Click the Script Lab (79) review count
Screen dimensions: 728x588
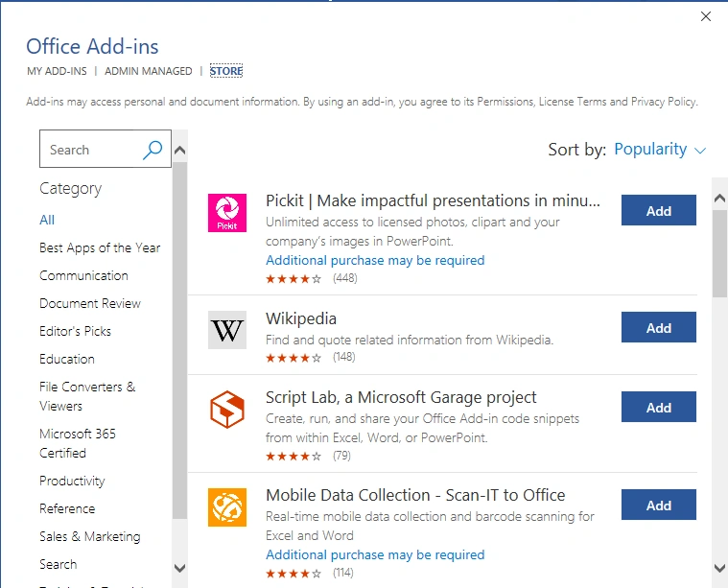click(x=341, y=456)
